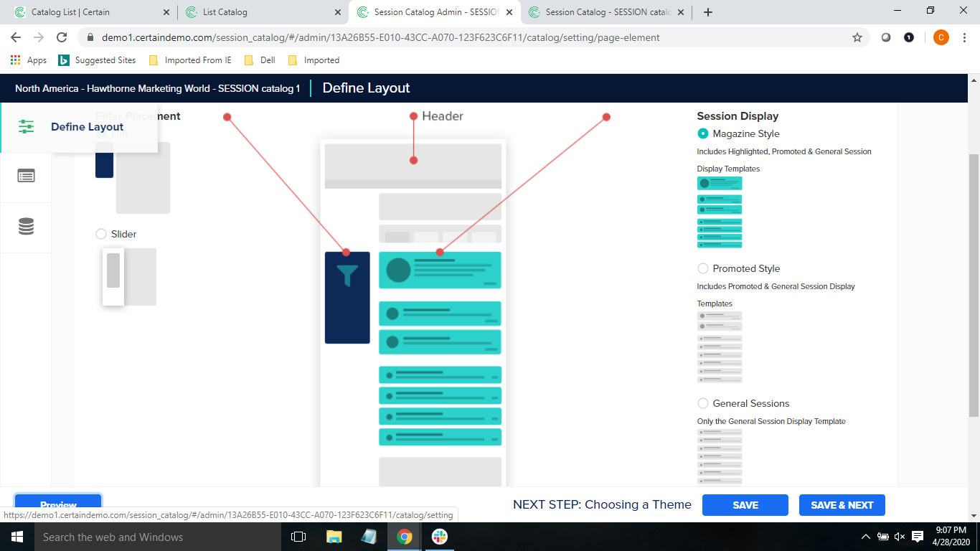Go back with the browser back arrow
Viewport: 980px width, 551px height.
click(16, 37)
